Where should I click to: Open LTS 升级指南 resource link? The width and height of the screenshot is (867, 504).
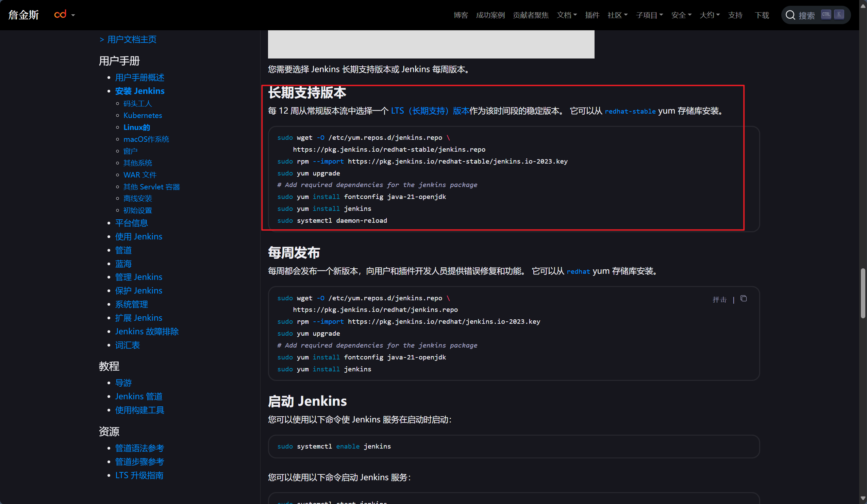point(139,475)
